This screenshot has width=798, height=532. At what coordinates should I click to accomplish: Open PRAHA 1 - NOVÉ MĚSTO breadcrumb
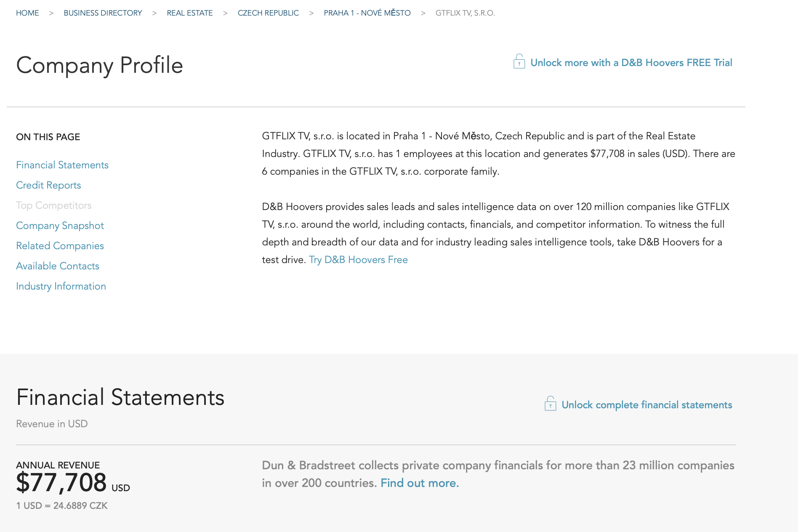367,13
